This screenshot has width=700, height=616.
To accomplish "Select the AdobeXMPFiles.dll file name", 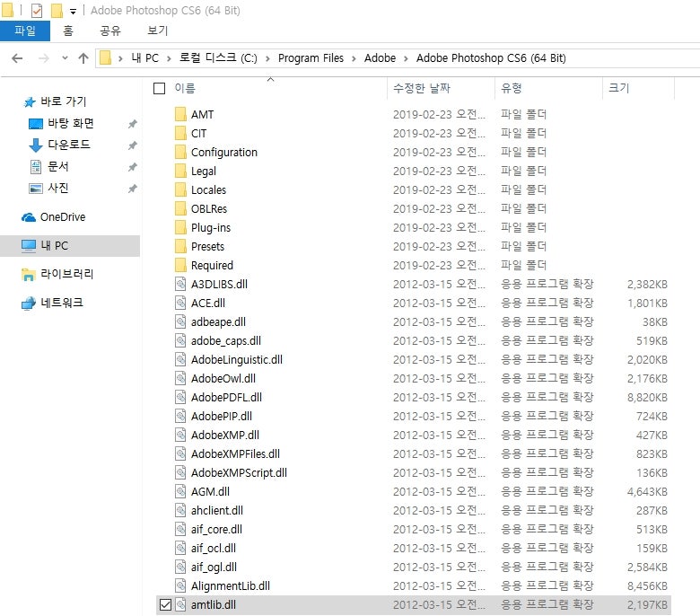I will [x=235, y=453].
